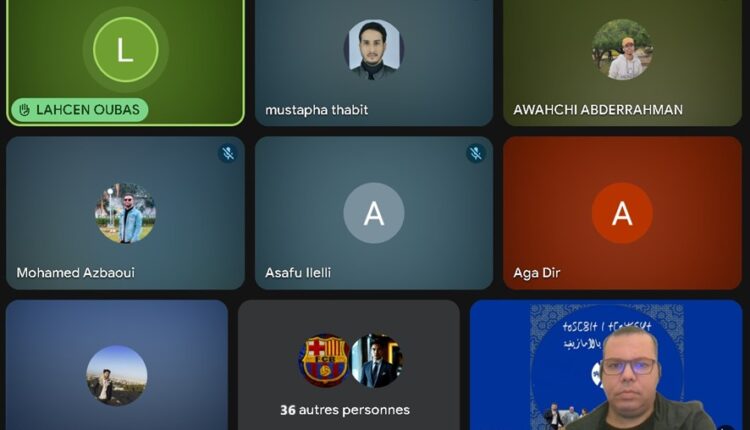The width and height of the screenshot is (750, 430).
Task: Click muted microphone icon on Mohamed Azbaoui tile
Action: (x=228, y=153)
